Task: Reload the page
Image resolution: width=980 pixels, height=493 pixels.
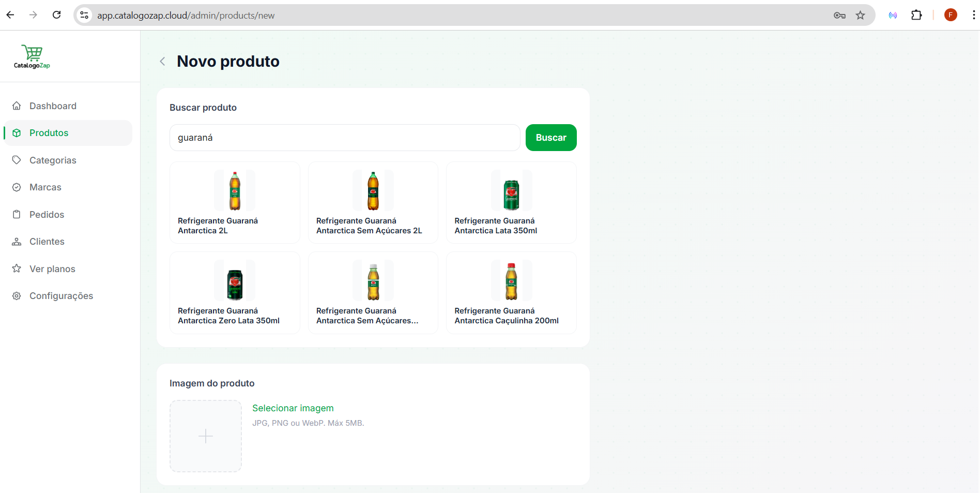Action: [57, 15]
